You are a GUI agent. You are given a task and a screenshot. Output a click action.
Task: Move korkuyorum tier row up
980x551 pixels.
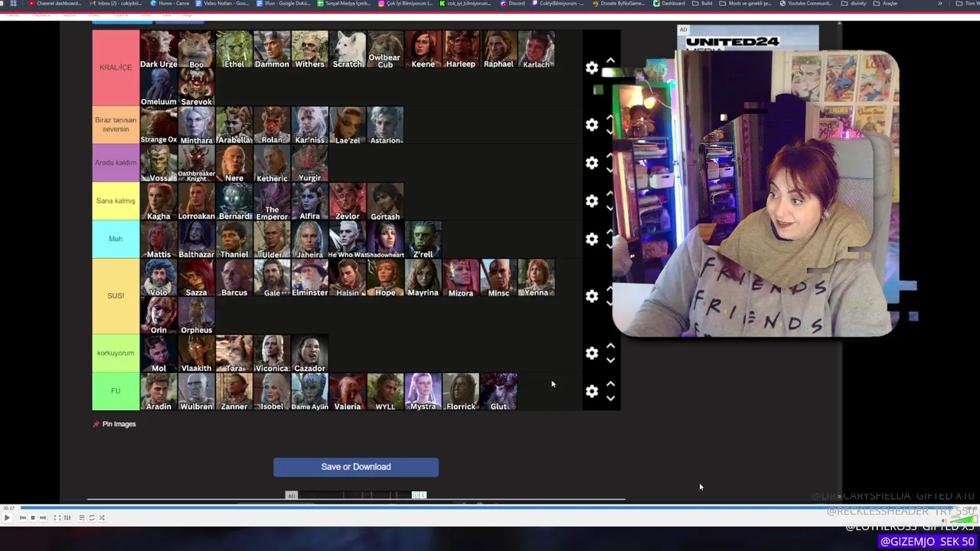[610, 347]
